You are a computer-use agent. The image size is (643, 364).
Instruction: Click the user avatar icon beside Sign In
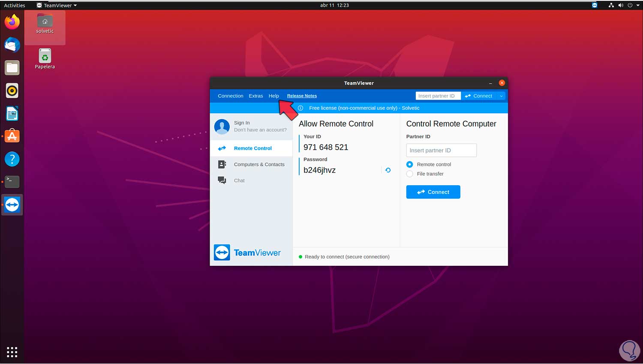[222, 126]
